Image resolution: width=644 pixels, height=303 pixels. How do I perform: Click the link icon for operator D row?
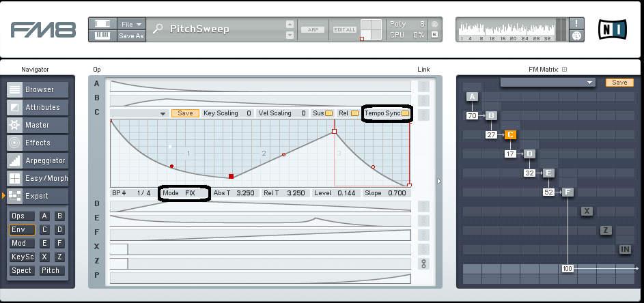click(423, 206)
